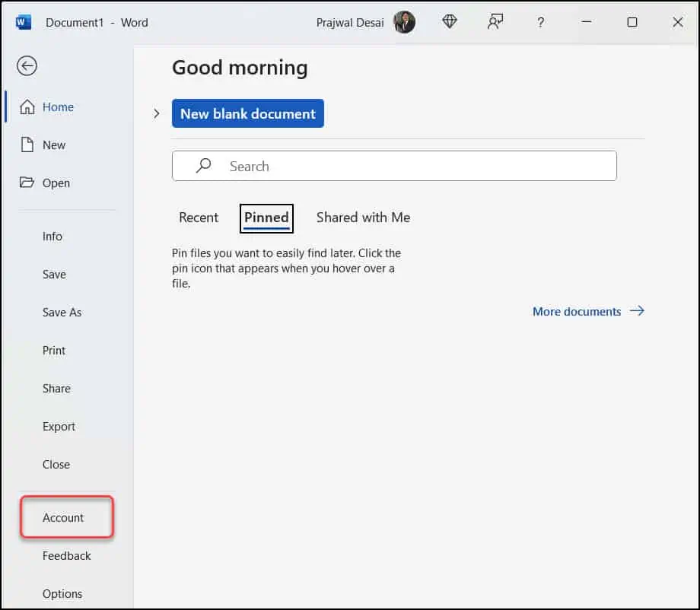700x610 pixels.
Task: Open Word Options
Action: [x=62, y=593]
